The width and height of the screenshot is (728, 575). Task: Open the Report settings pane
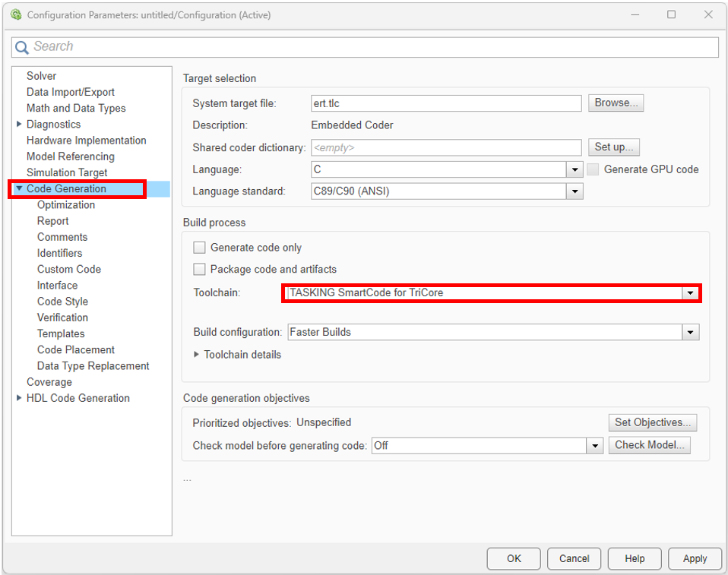point(53,221)
